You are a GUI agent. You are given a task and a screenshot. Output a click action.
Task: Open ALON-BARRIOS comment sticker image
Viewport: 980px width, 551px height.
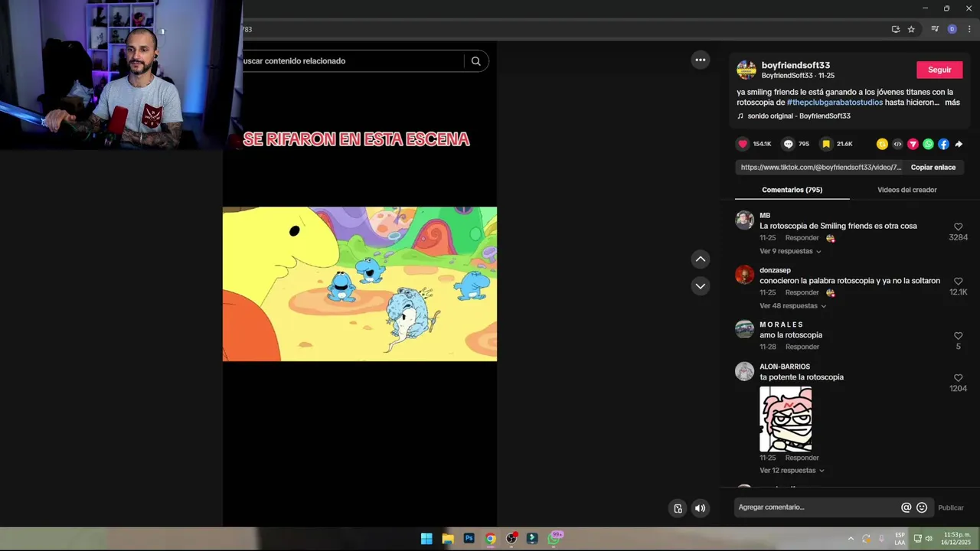[x=786, y=419]
